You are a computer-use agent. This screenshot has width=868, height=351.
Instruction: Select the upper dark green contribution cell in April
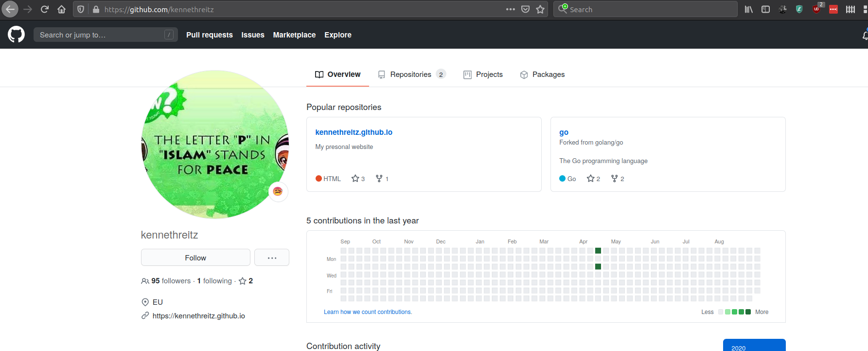click(598, 251)
